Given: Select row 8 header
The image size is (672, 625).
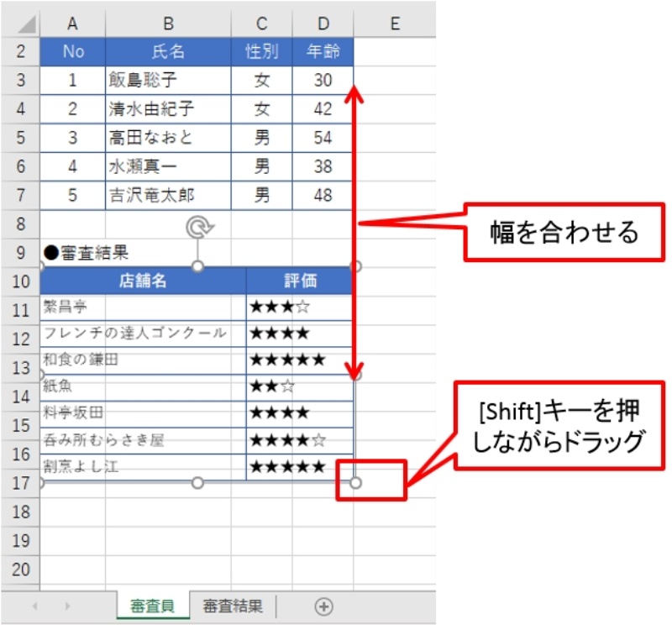Looking at the screenshot, I should click(x=21, y=223).
